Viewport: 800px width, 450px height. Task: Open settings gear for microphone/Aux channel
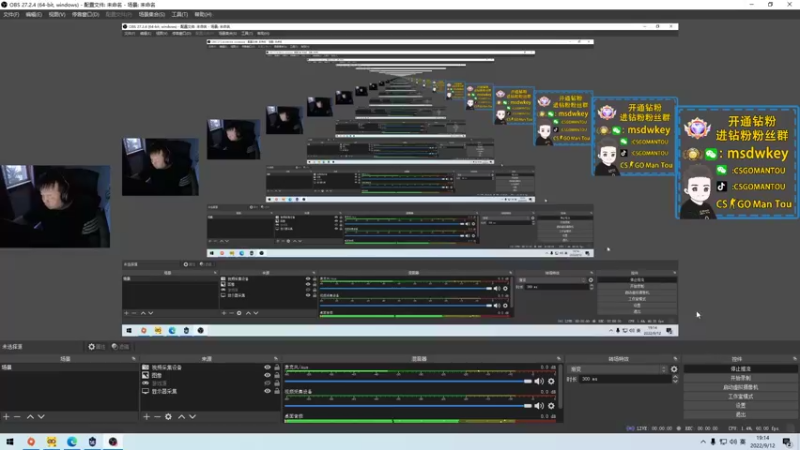551,381
